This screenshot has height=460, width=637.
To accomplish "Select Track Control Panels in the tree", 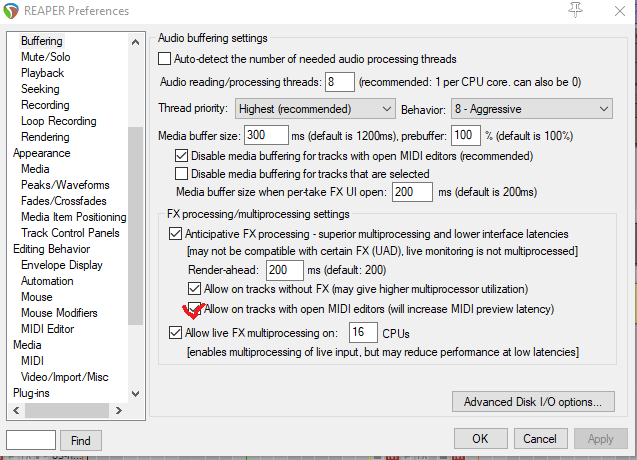I will [70, 233].
